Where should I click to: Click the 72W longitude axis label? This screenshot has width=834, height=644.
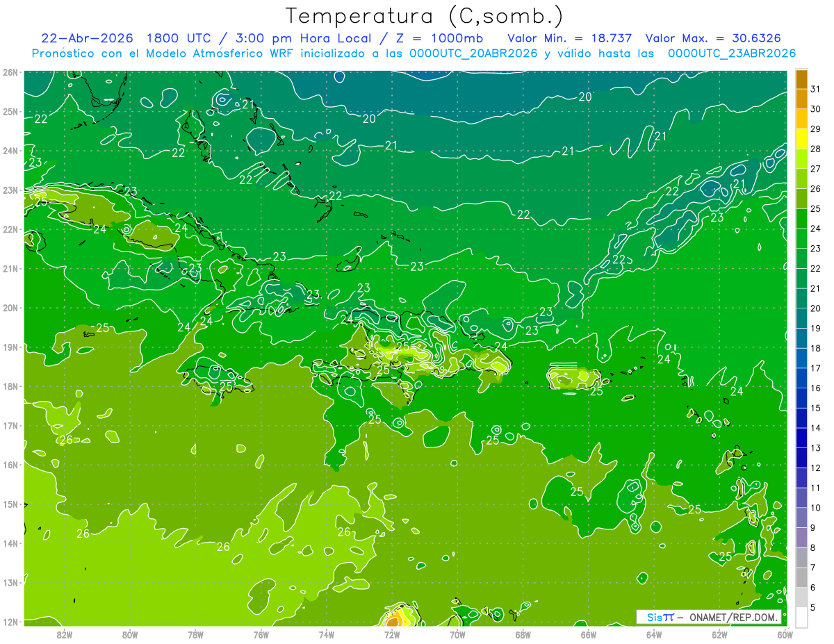[x=392, y=634]
